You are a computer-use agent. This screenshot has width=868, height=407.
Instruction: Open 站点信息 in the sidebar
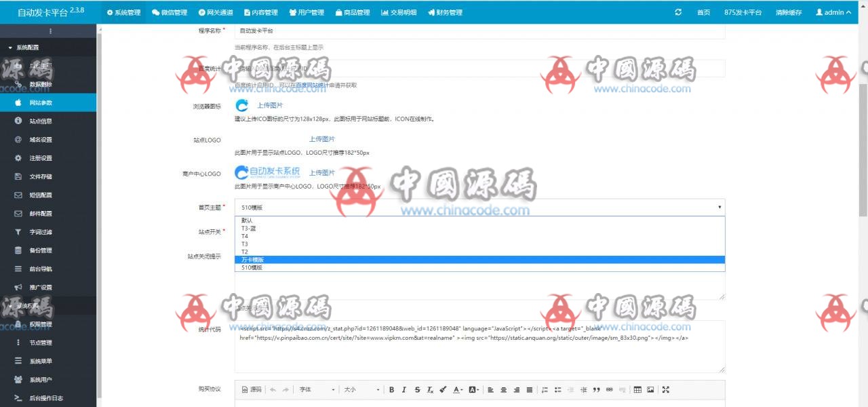[48, 121]
